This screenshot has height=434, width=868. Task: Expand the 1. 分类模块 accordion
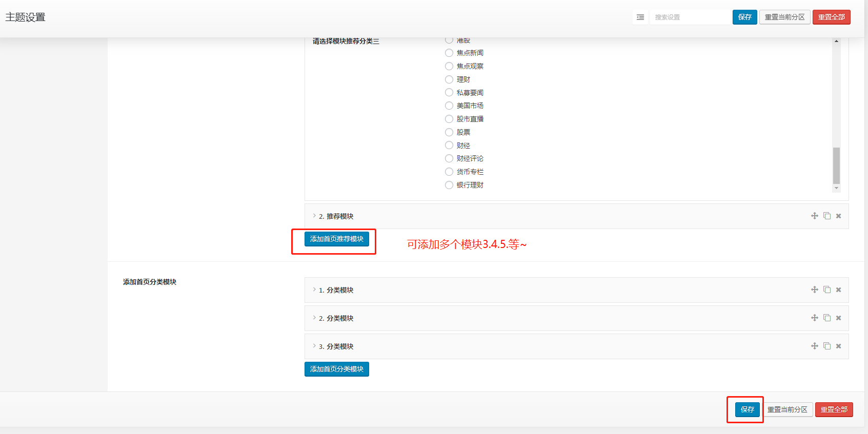(x=576, y=290)
